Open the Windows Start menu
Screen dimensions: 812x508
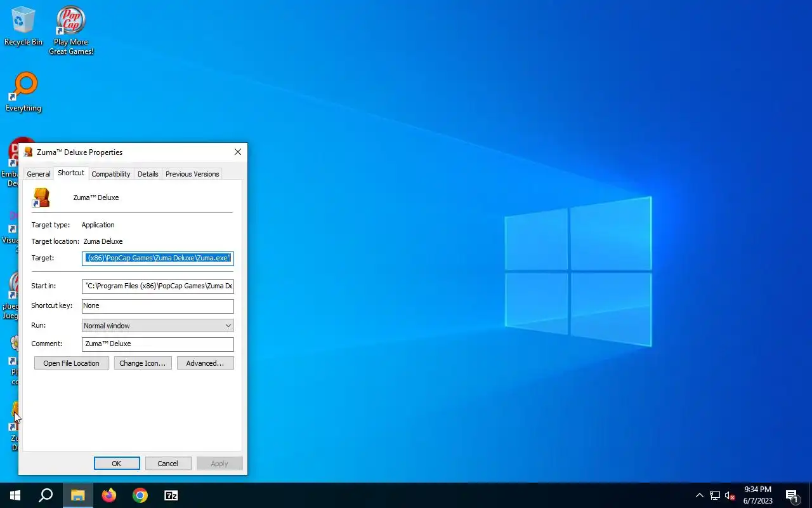pos(15,495)
